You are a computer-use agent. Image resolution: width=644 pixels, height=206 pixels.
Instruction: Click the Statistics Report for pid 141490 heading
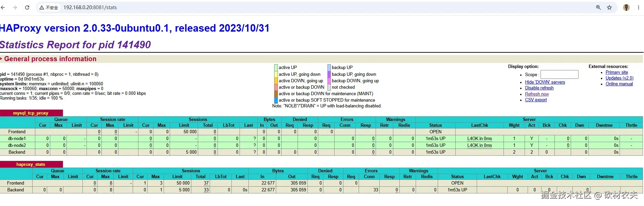[75, 45]
